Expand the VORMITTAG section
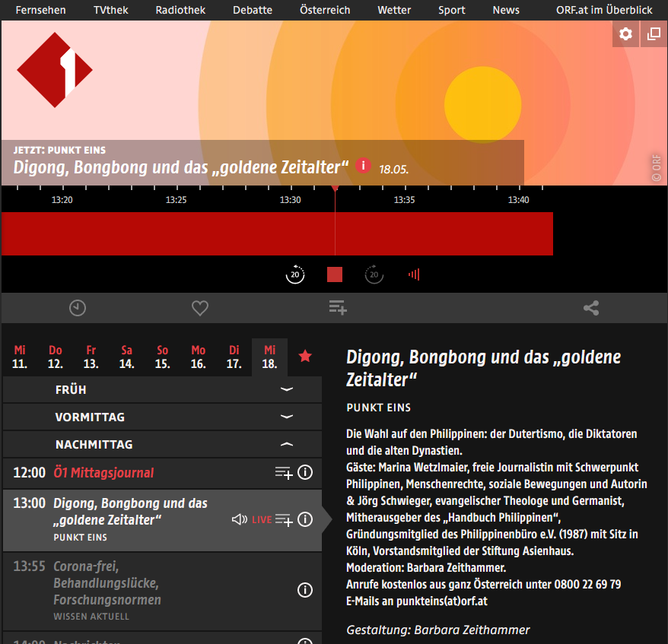This screenshot has width=668, height=644. click(162, 417)
